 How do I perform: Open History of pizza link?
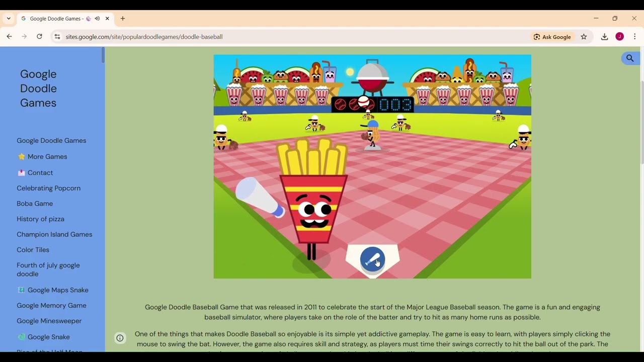point(40,219)
